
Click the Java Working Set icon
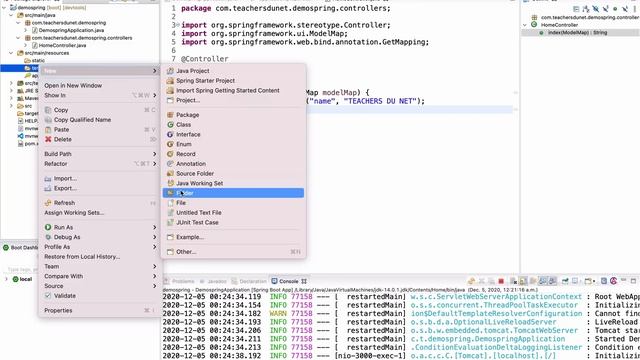[x=170, y=184]
